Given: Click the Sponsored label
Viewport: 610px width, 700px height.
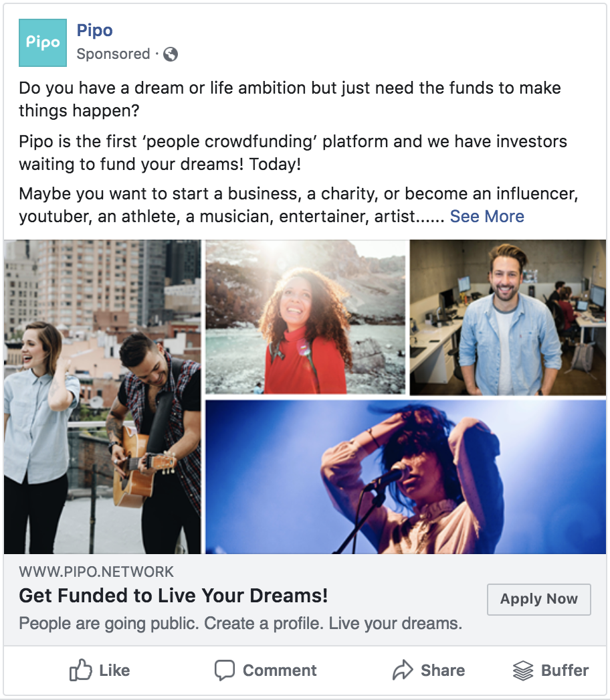Looking at the screenshot, I should click(x=113, y=54).
